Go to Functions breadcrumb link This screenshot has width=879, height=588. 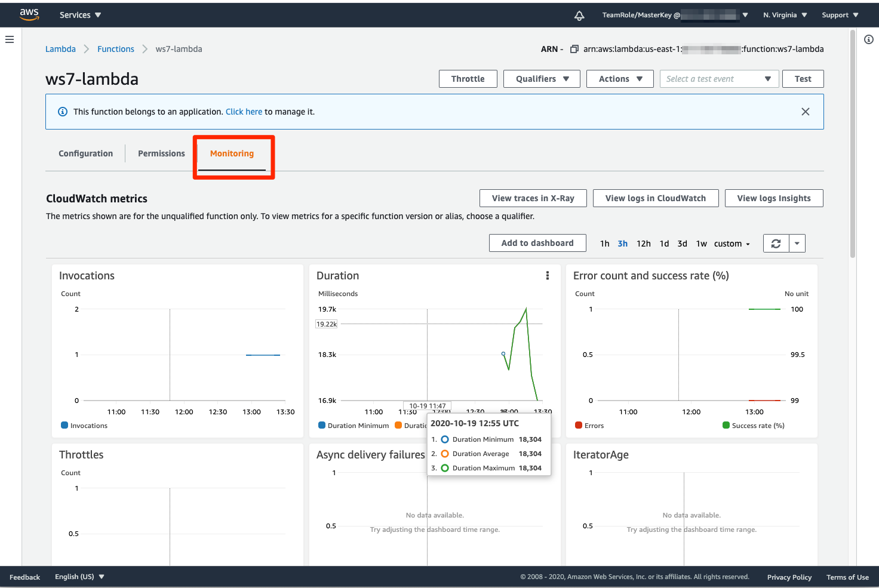click(116, 49)
